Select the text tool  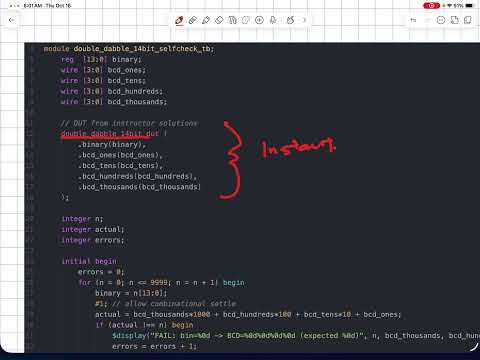pos(232,20)
